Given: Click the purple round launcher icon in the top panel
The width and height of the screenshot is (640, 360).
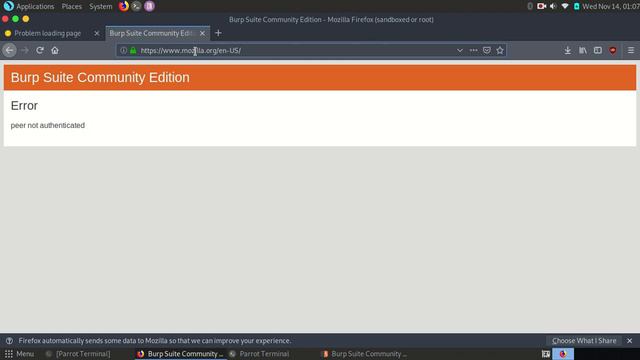Looking at the screenshot, I should [149, 6].
